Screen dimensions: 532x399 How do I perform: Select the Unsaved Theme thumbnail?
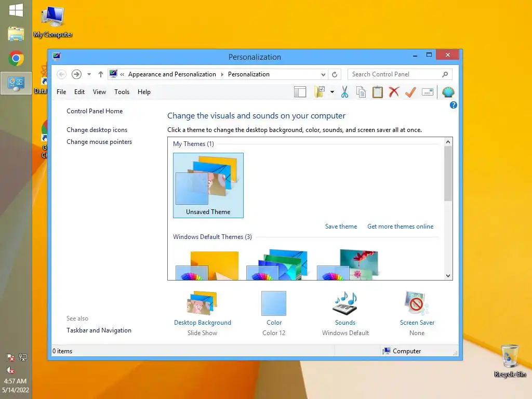(208, 185)
